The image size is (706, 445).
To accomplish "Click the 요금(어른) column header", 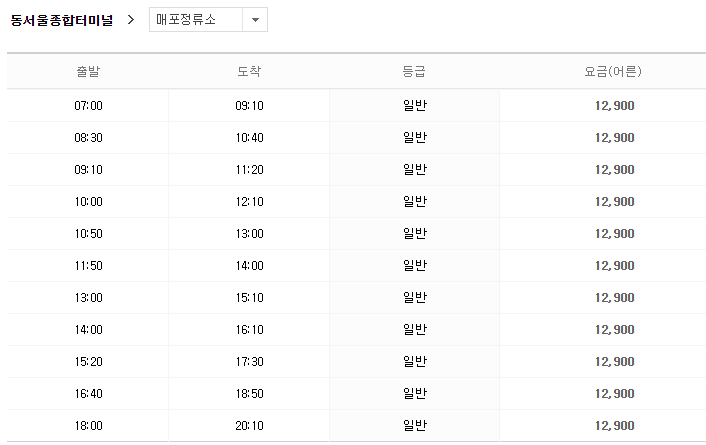I will pos(613,72).
